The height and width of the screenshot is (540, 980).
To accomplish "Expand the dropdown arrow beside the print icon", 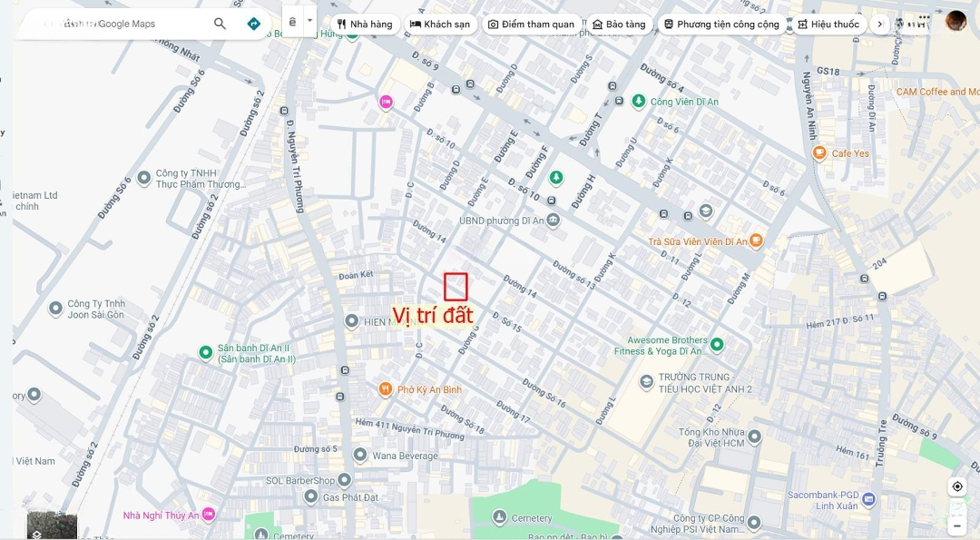I will 309,21.
